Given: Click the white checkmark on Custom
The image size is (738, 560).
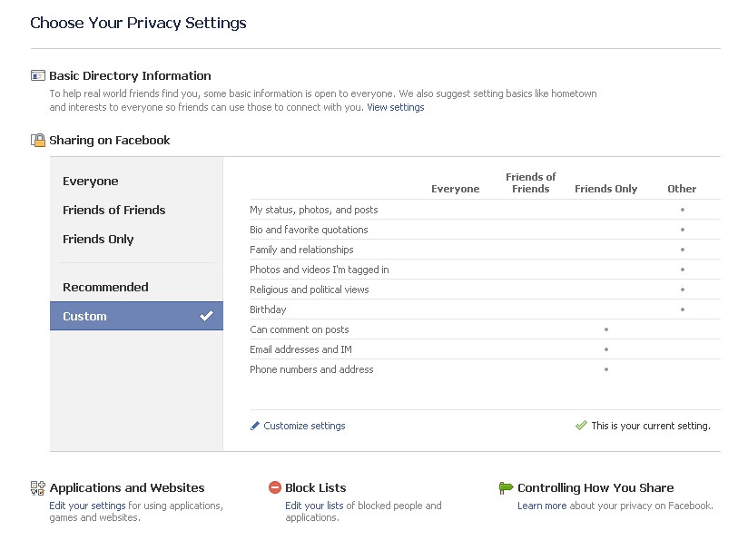Looking at the screenshot, I should [206, 316].
